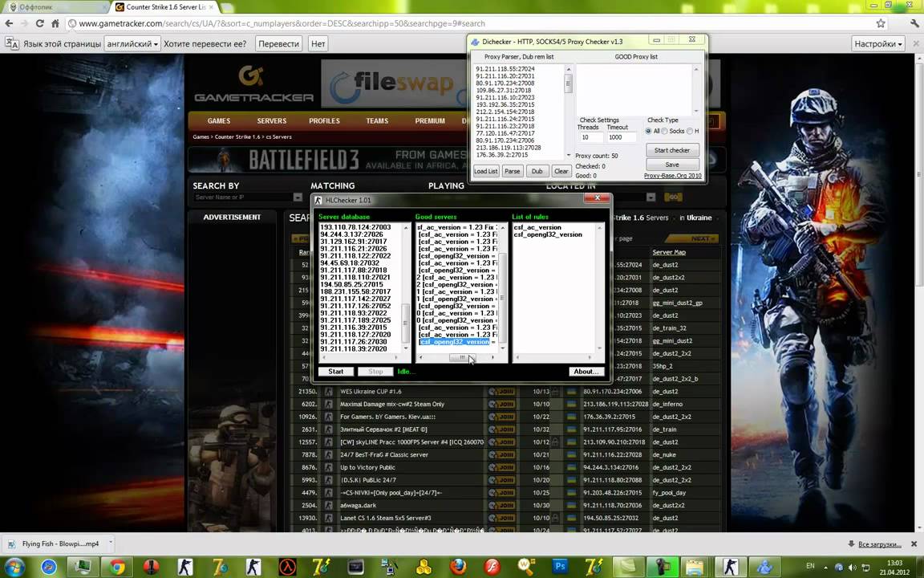The image size is (924, 578).
Task: Select the H check type radio
Action: (x=690, y=131)
